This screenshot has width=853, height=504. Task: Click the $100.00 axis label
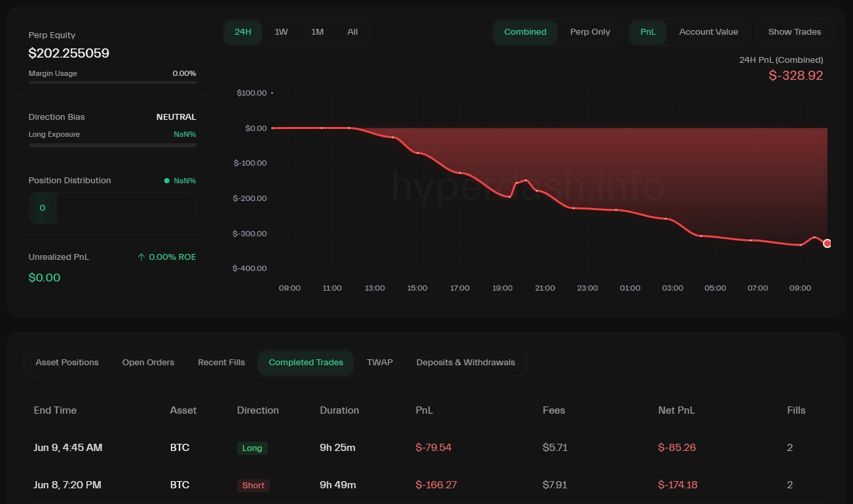click(251, 93)
